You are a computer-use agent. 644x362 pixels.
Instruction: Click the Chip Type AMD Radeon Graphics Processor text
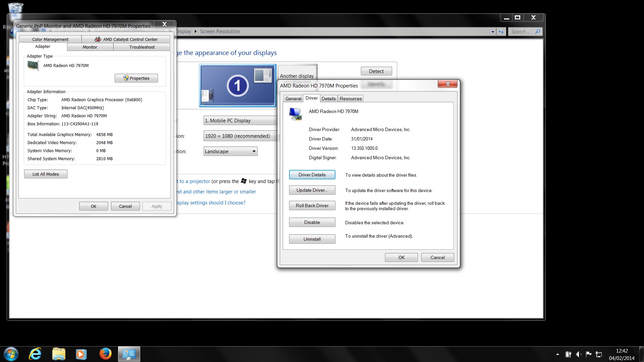point(102,100)
